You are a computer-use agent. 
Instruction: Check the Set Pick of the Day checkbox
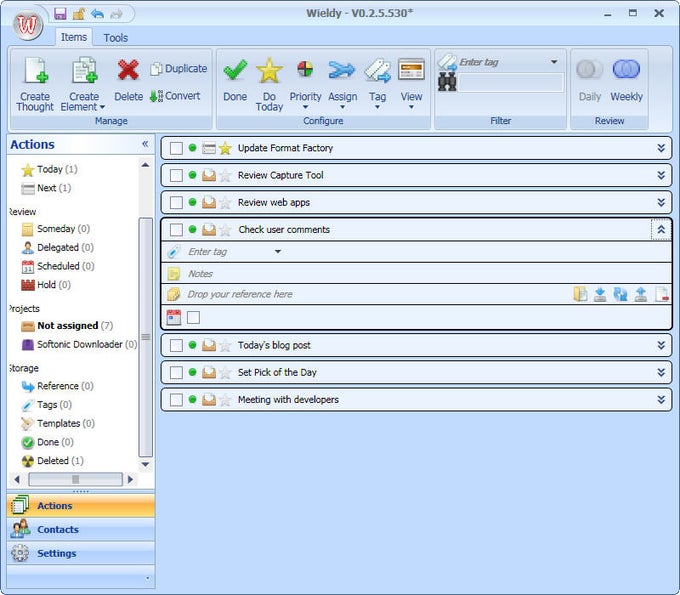pyautogui.click(x=176, y=373)
